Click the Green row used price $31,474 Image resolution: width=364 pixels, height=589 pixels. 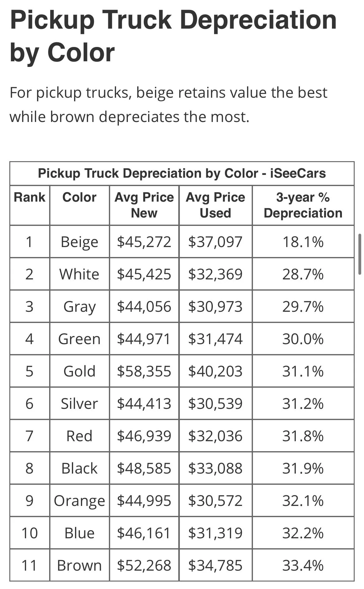click(215, 339)
